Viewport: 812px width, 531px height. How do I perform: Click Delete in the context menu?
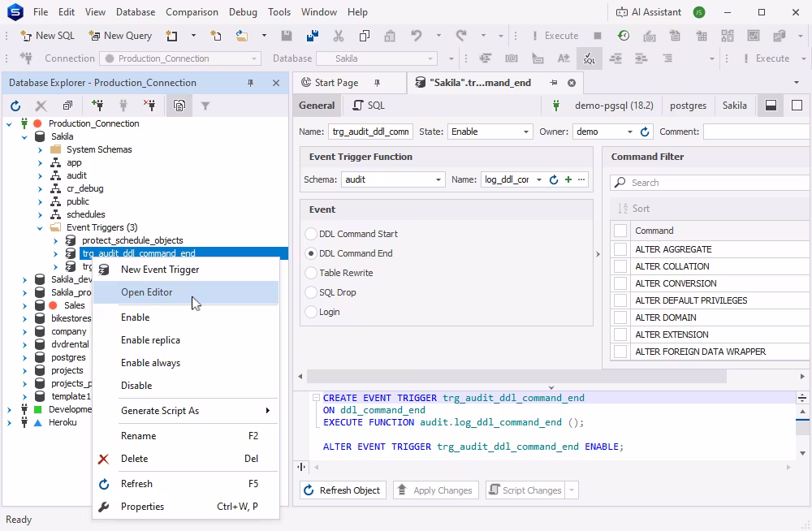tap(185, 459)
